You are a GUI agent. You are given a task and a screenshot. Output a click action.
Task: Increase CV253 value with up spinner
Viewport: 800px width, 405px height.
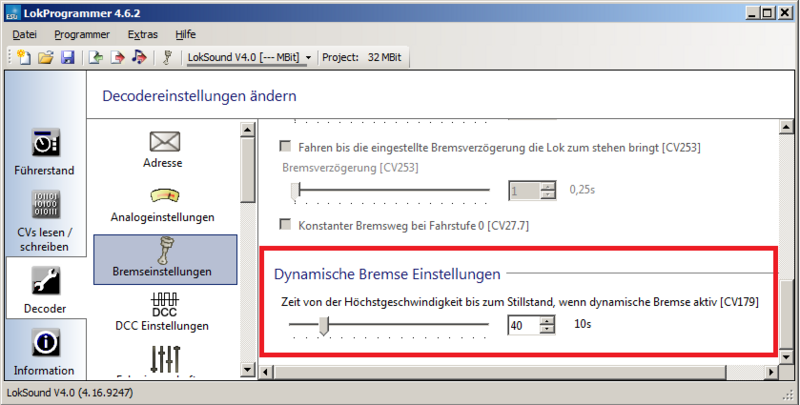pos(547,187)
